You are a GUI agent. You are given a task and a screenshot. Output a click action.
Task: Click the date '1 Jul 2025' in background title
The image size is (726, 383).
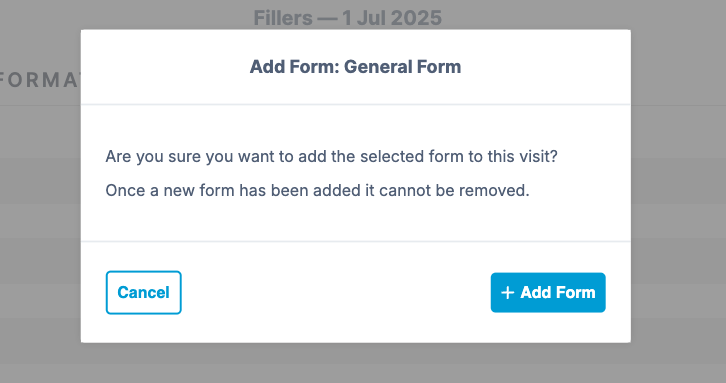[392, 18]
